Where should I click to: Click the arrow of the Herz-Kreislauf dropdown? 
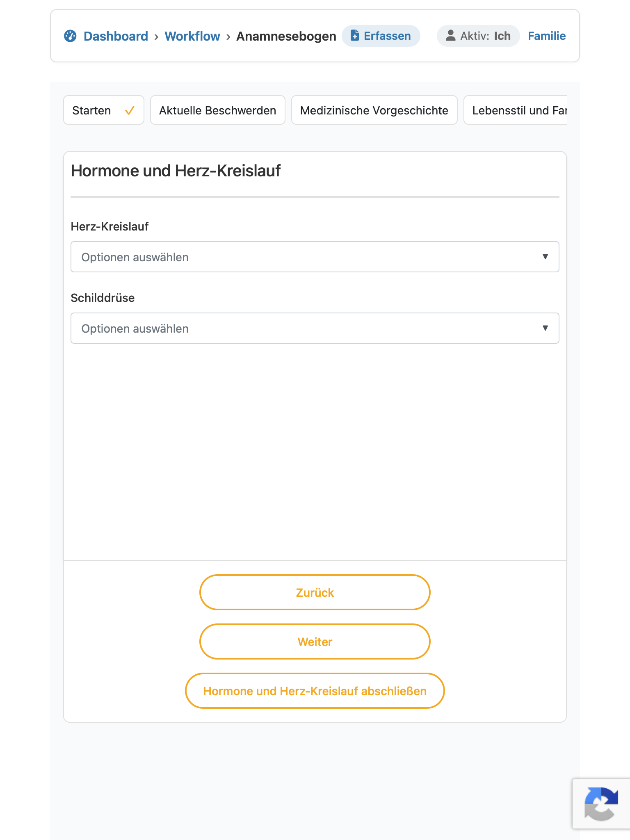point(545,257)
